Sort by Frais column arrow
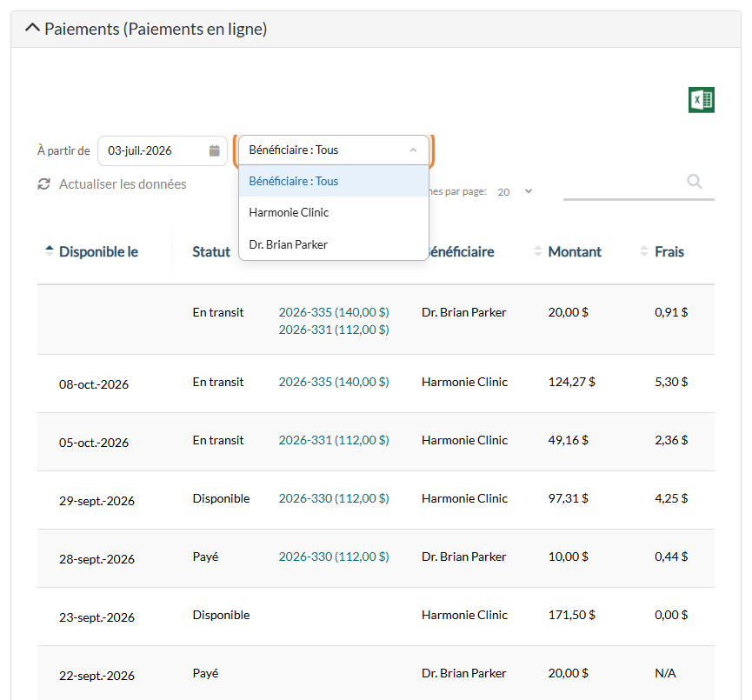This screenshot has width=752, height=700. click(x=644, y=251)
